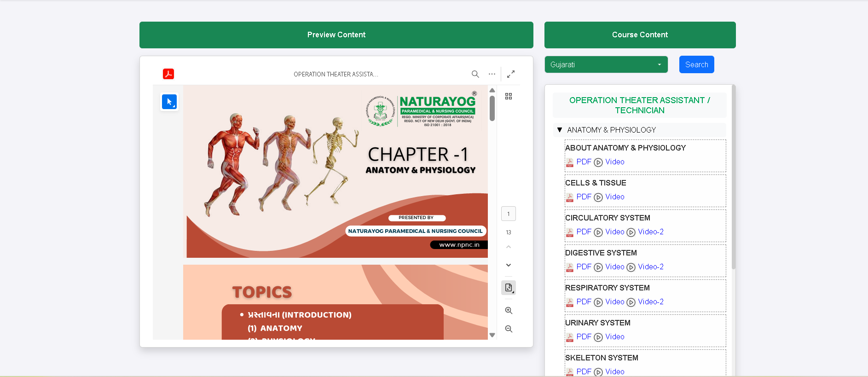This screenshot has width=868, height=377.
Task: Click PDF icon under About Anatomy & Physiology
Action: (570, 162)
